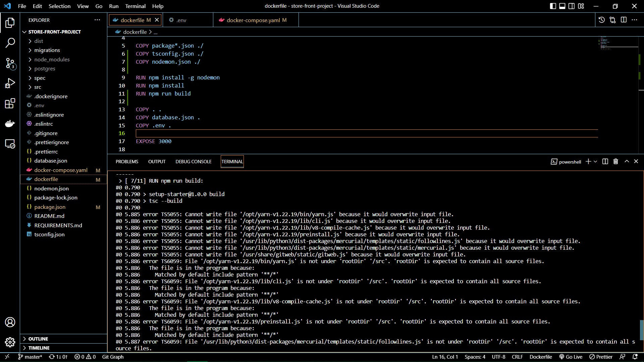Toggle Primary Side Bar visibility
Image resolution: width=644 pixels, height=362 pixels.
[x=553, y=6]
